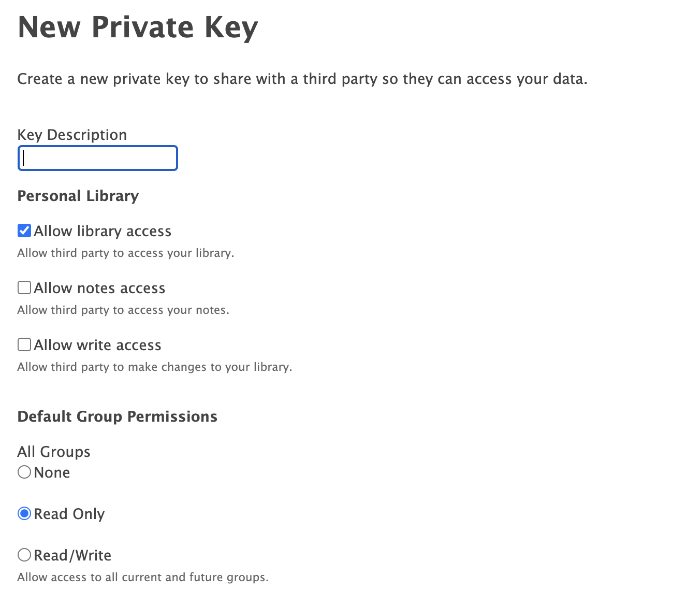700x604 pixels.
Task: Focus the empty Key Description text box
Action: pos(97,158)
